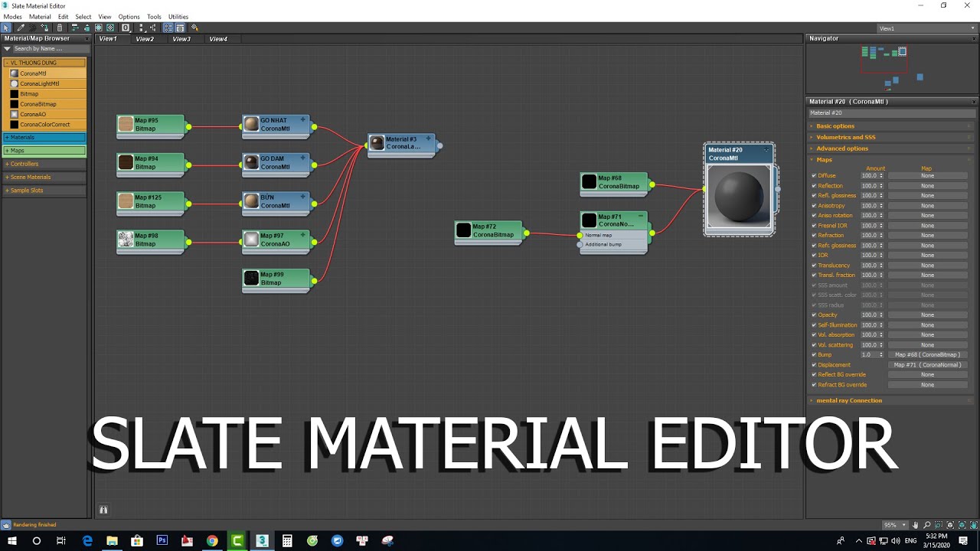Uncheck the Reflection map checkbox

814,186
